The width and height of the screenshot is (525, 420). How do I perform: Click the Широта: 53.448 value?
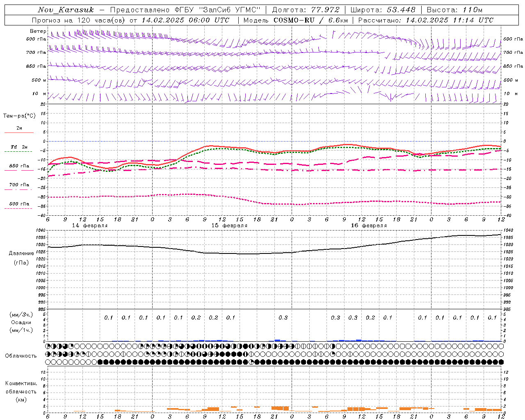(383, 10)
